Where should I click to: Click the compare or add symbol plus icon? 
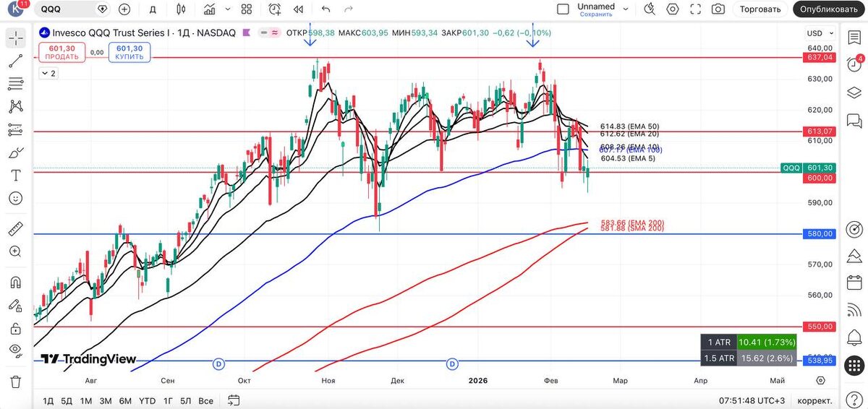[124, 9]
